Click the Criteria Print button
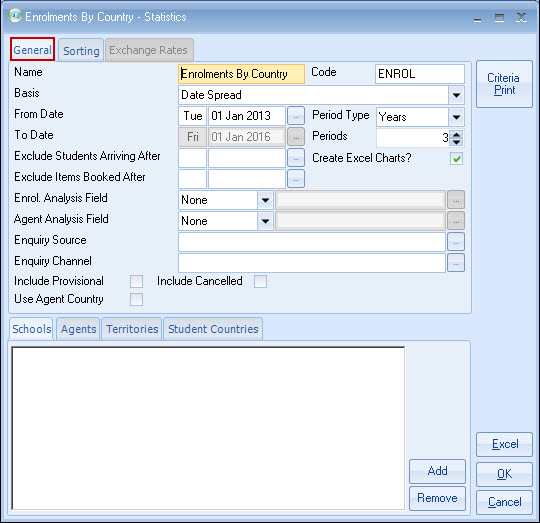 (x=504, y=84)
